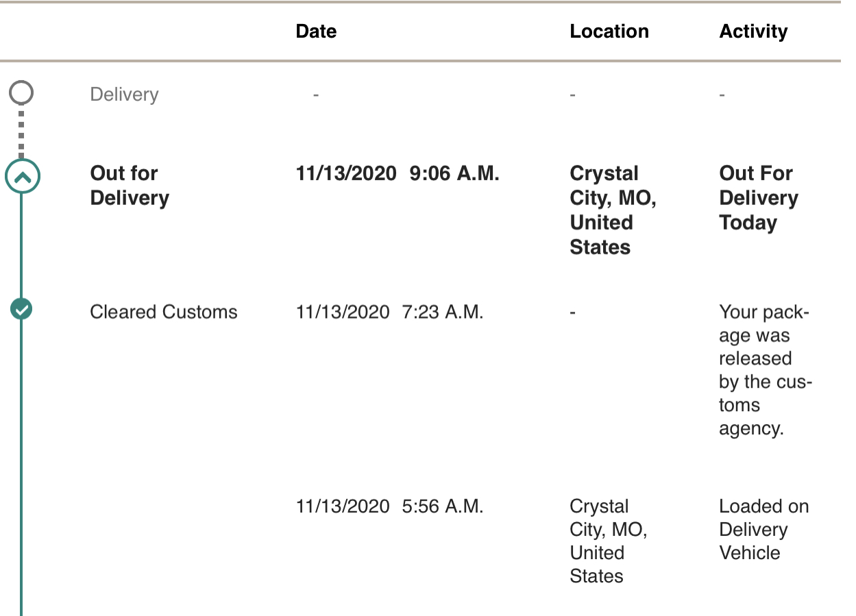Click the Cleared Customs stage label

[x=164, y=312]
